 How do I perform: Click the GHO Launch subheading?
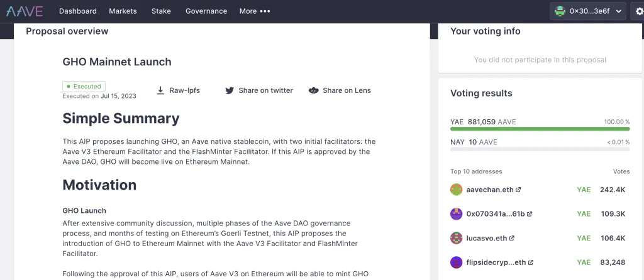(x=84, y=211)
